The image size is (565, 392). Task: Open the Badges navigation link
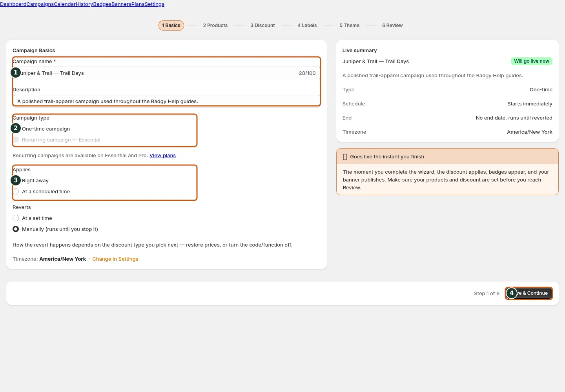tap(102, 4)
